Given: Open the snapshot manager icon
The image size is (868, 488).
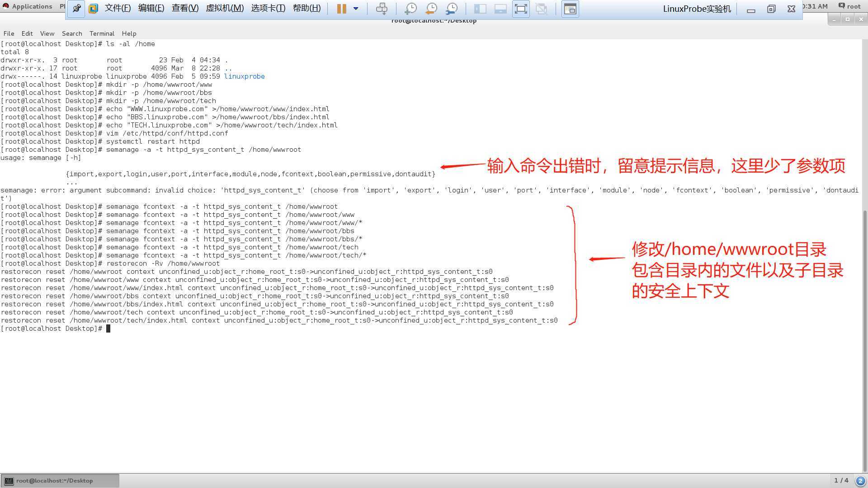Looking at the screenshot, I should coord(451,9).
